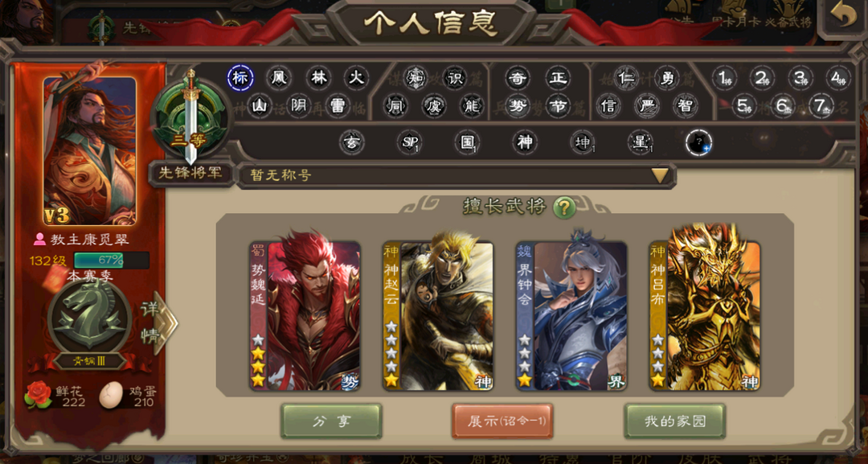Click the 国 category icon
Image resolution: width=868 pixels, height=464 pixels.
[468, 143]
